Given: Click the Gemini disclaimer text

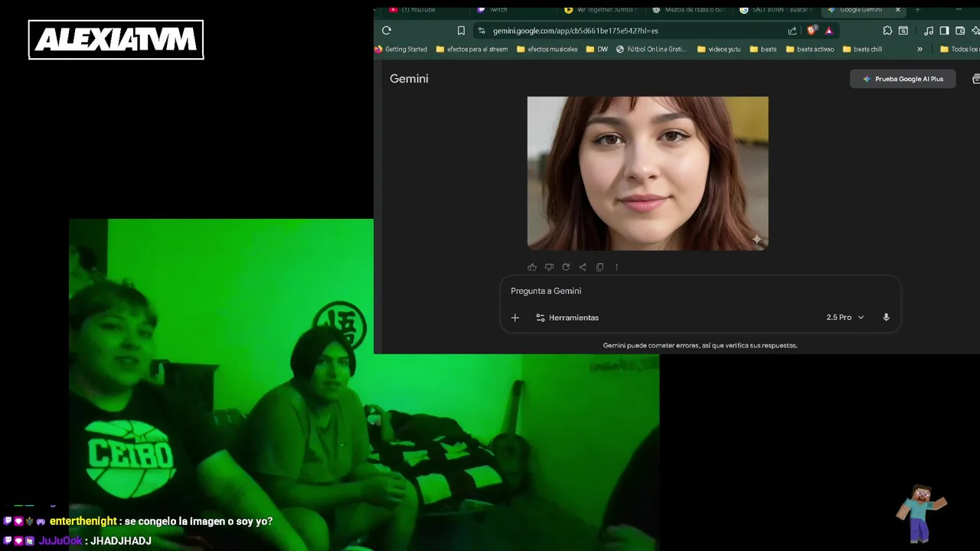Looking at the screenshot, I should tap(700, 345).
